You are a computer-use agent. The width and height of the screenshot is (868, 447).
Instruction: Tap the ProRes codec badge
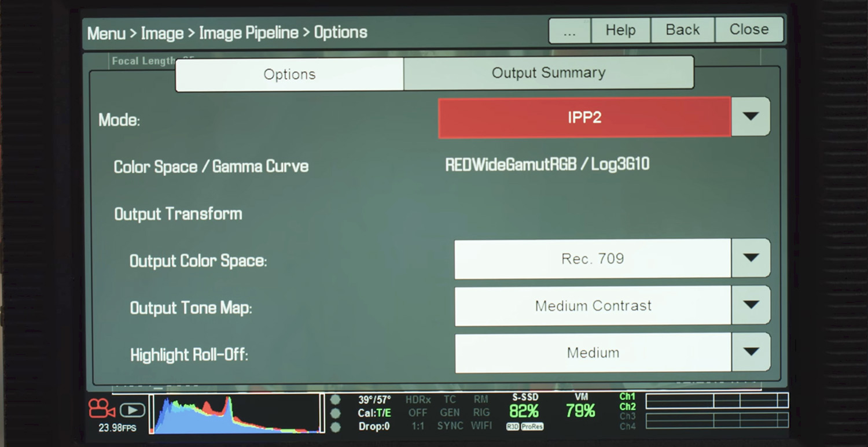pyautogui.click(x=532, y=427)
